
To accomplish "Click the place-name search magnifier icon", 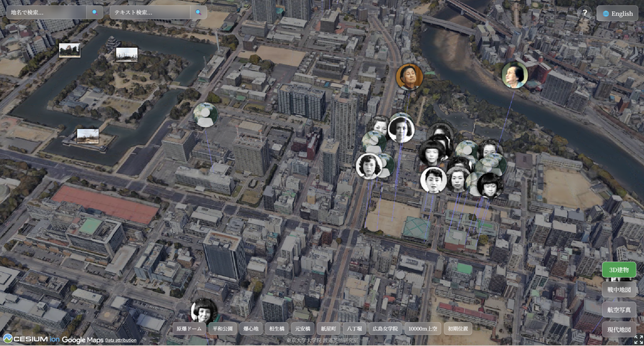I will coord(95,12).
